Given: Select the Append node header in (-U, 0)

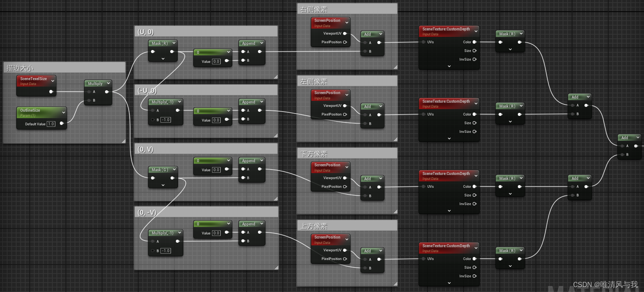Looking at the screenshot, I should [252, 102].
